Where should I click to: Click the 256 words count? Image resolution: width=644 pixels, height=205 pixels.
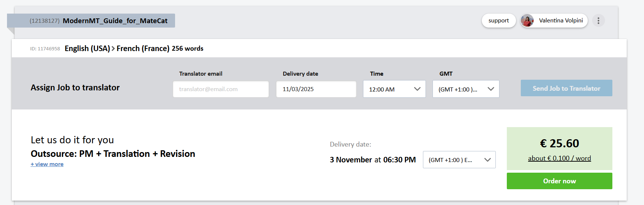[x=187, y=48]
